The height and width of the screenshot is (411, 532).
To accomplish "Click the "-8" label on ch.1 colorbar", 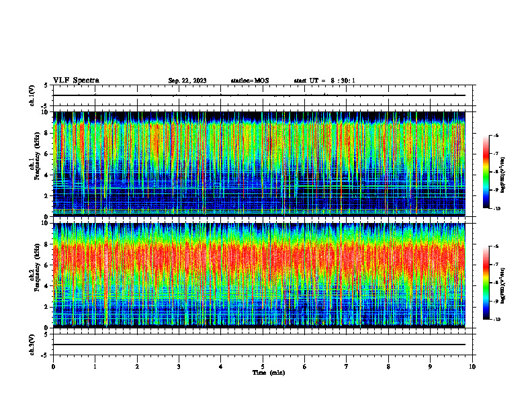I will pos(496,172).
